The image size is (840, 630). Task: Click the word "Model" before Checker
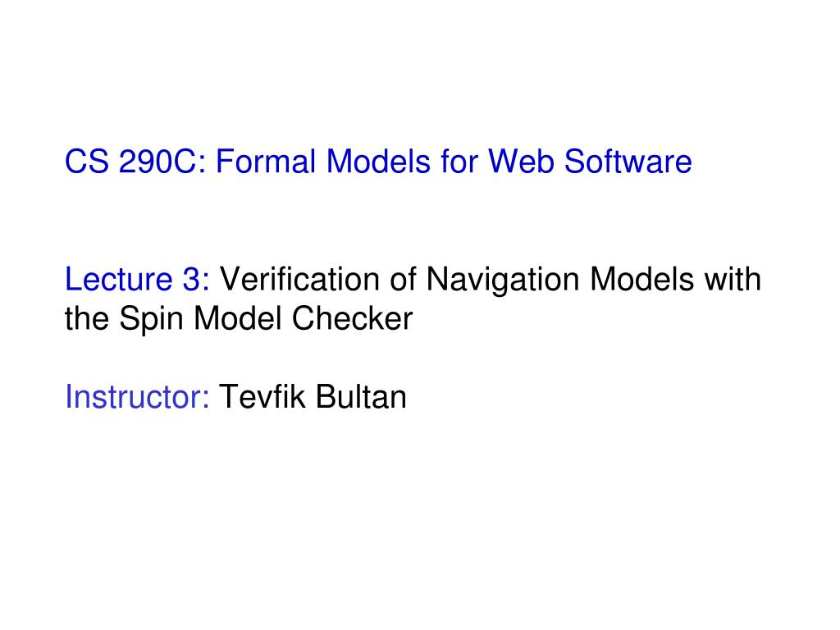click(238, 318)
